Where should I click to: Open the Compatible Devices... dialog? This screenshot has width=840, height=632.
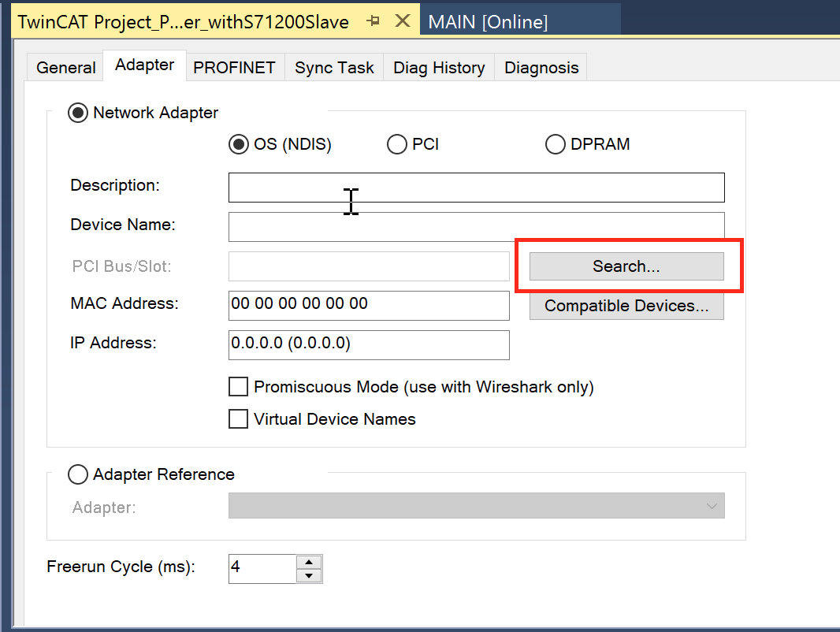coord(626,306)
